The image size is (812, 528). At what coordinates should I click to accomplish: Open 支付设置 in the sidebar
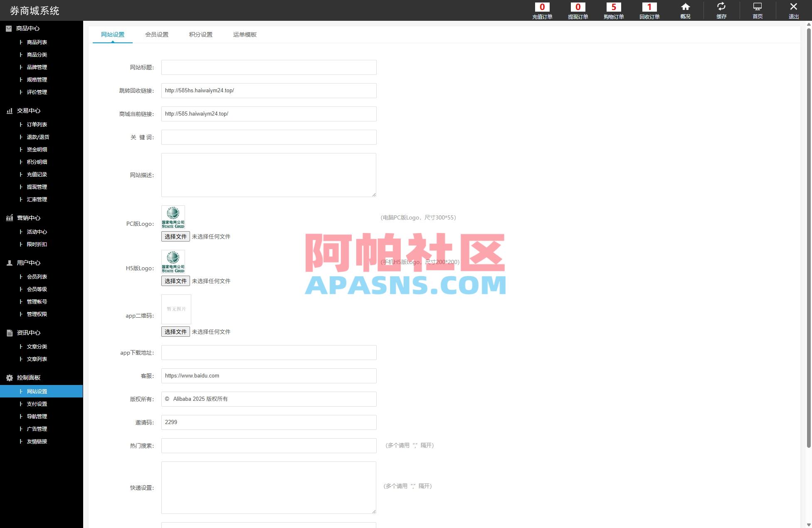(37, 404)
